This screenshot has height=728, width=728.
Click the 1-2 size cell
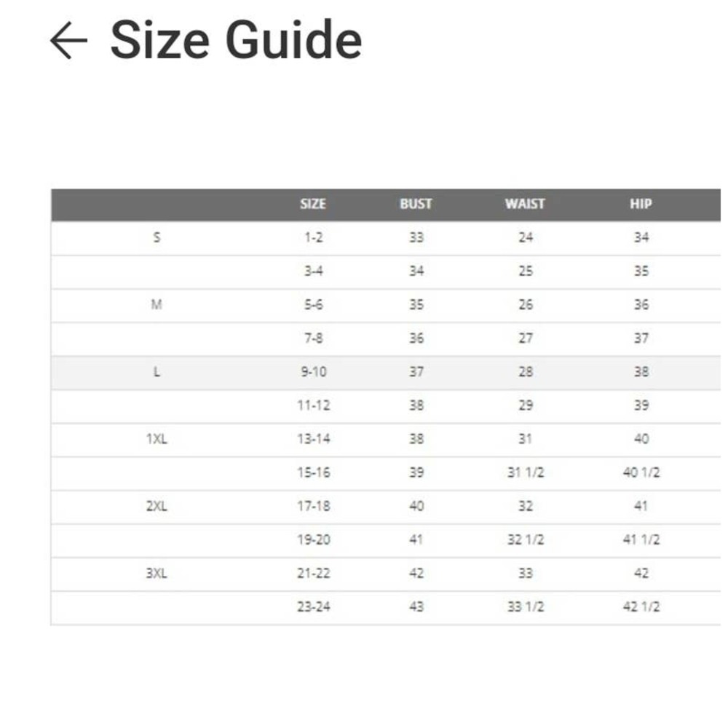[313, 237]
